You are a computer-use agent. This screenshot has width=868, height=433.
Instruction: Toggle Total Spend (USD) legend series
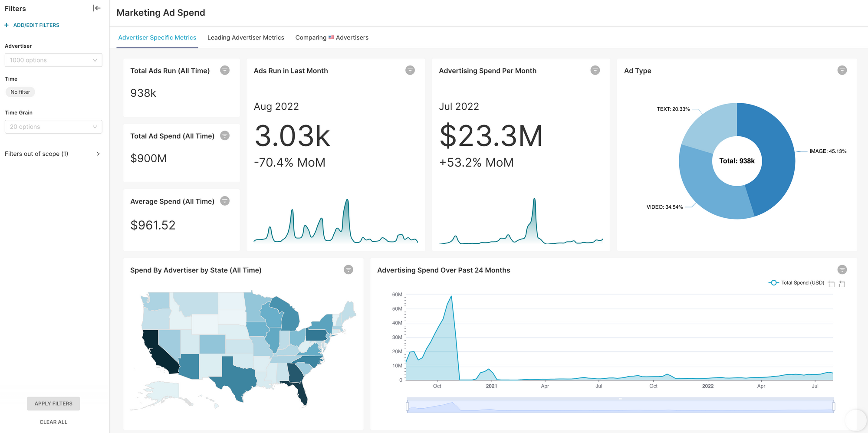tap(796, 283)
